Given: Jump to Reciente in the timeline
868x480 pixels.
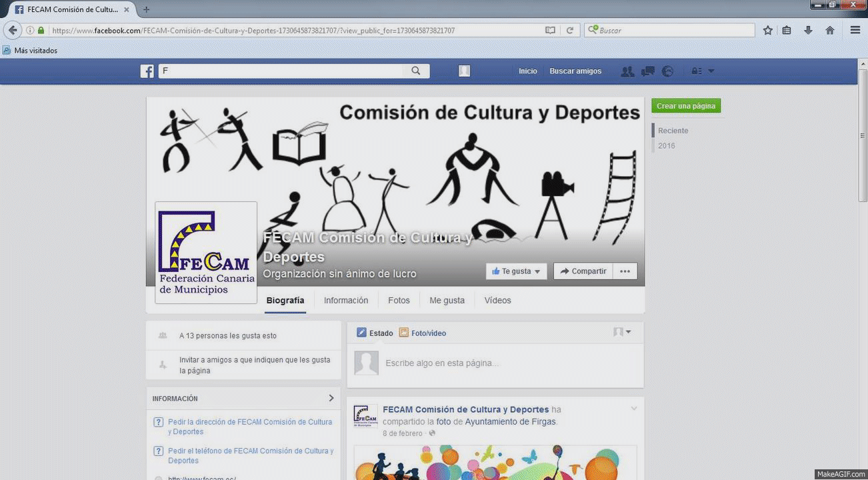Looking at the screenshot, I should 673,131.
